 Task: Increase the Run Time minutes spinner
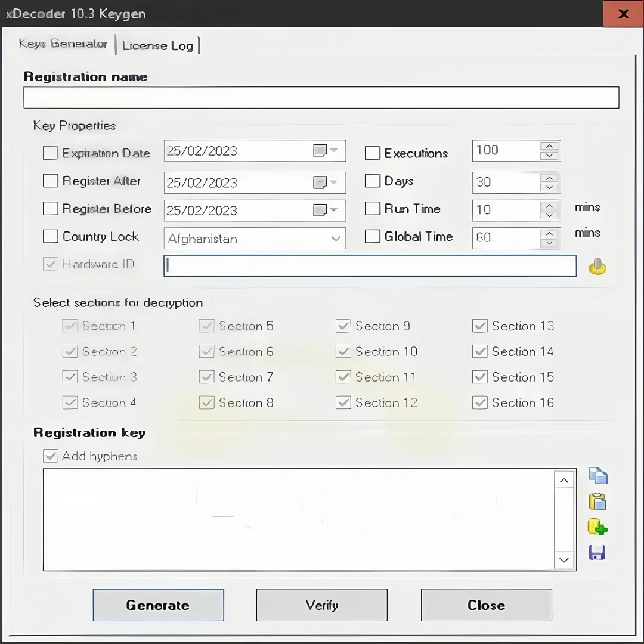(x=549, y=206)
